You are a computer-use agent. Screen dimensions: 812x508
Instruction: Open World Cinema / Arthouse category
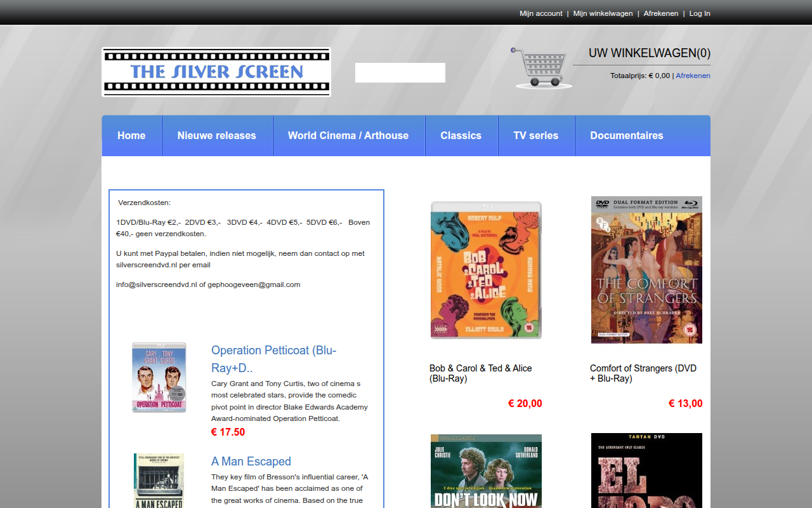pos(348,135)
